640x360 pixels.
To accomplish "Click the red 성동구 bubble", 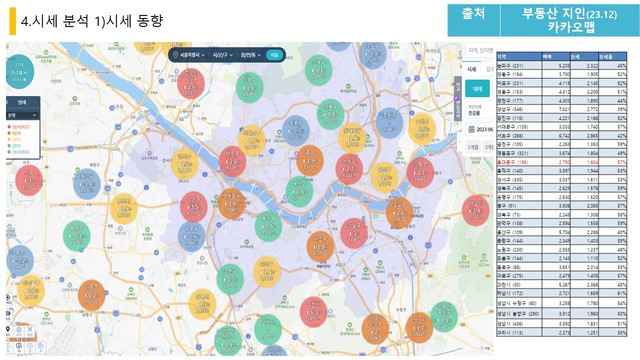I will click(x=349, y=169).
